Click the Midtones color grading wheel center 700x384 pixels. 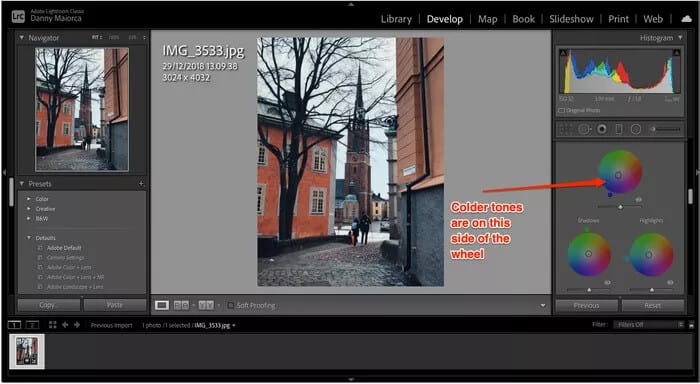[x=618, y=175]
